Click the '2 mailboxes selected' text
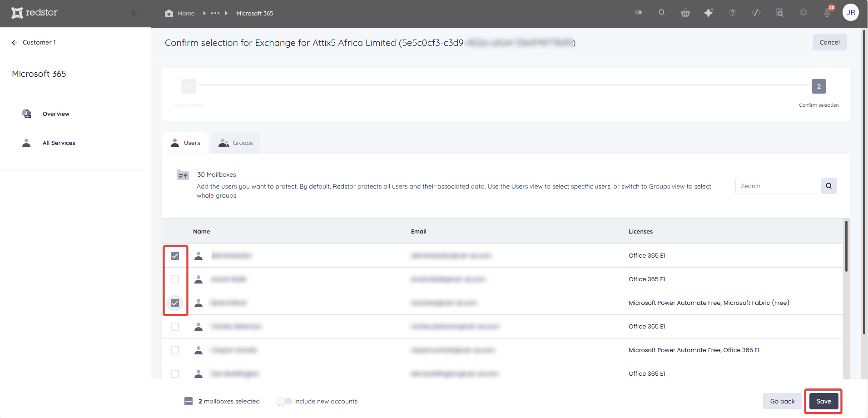This screenshot has height=418, width=868. coord(229,401)
